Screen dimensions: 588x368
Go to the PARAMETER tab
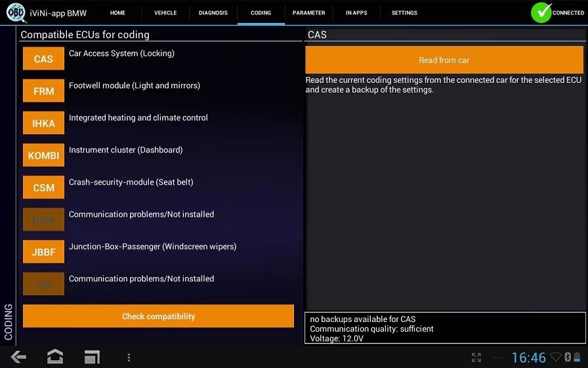point(308,12)
